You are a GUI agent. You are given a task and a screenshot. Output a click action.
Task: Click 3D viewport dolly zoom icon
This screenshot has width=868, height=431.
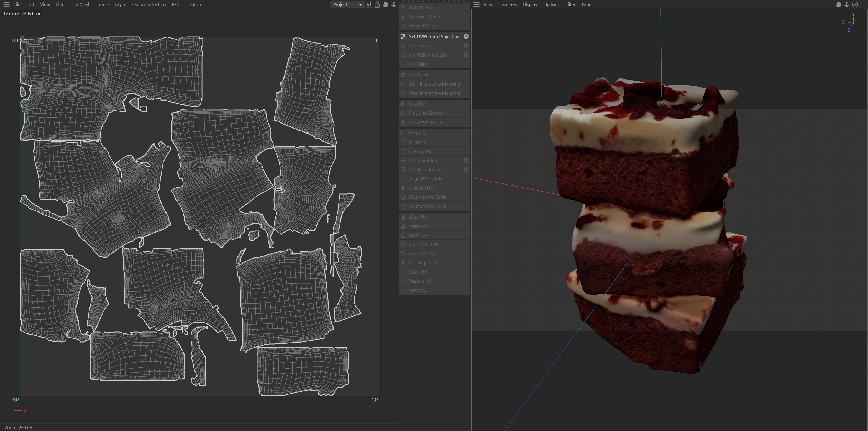(x=846, y=4)
